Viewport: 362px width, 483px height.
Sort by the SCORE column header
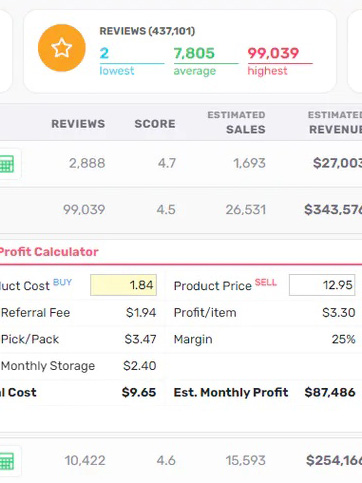155,124
